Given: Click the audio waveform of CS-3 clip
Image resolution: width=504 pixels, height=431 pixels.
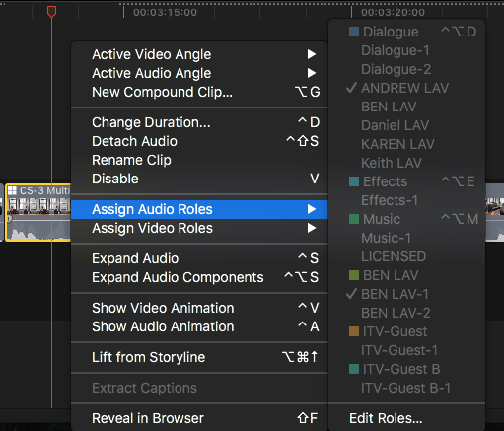Looking at the screenshot, I should (x=38, y=230).
